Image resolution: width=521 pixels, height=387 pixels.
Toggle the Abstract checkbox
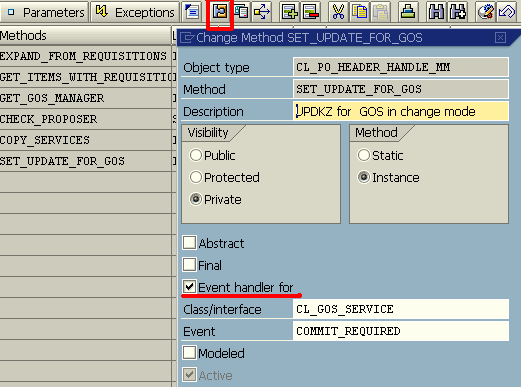189,243
